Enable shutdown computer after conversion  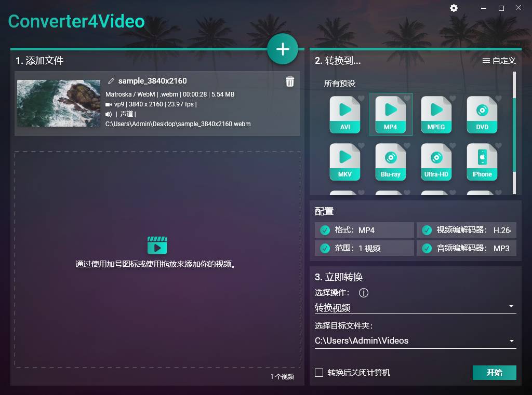pyautogui.click(x=319, y=372)
